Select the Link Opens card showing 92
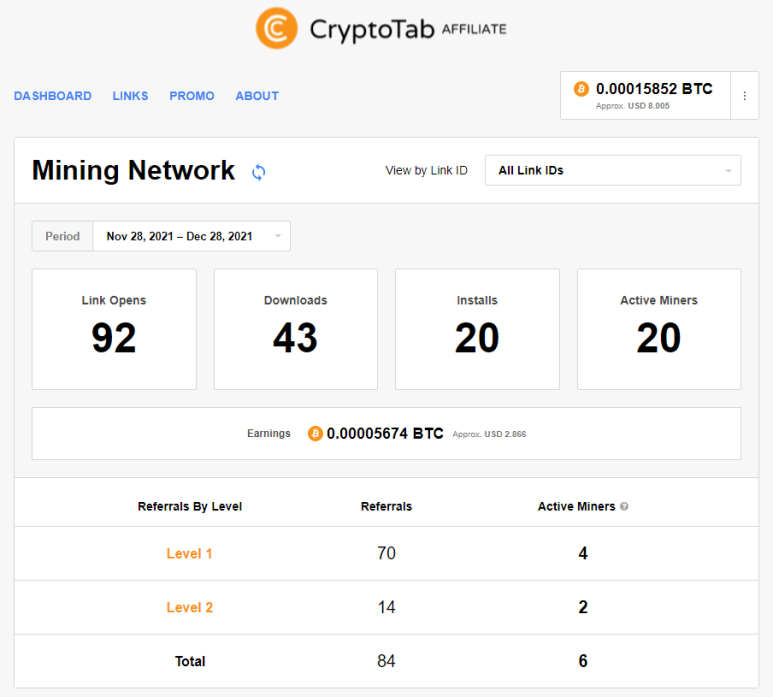The height and width of the screenshot is (697, 773). click(114, 329)
